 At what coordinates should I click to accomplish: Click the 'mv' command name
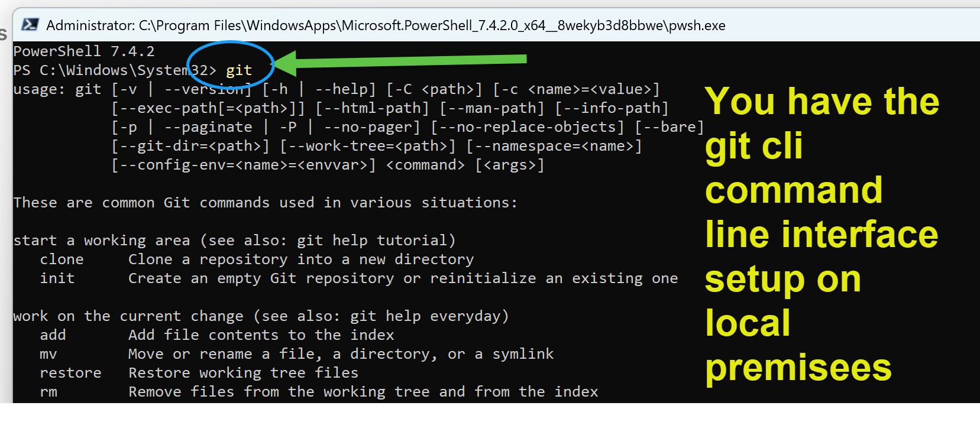(x=48, y=354)
